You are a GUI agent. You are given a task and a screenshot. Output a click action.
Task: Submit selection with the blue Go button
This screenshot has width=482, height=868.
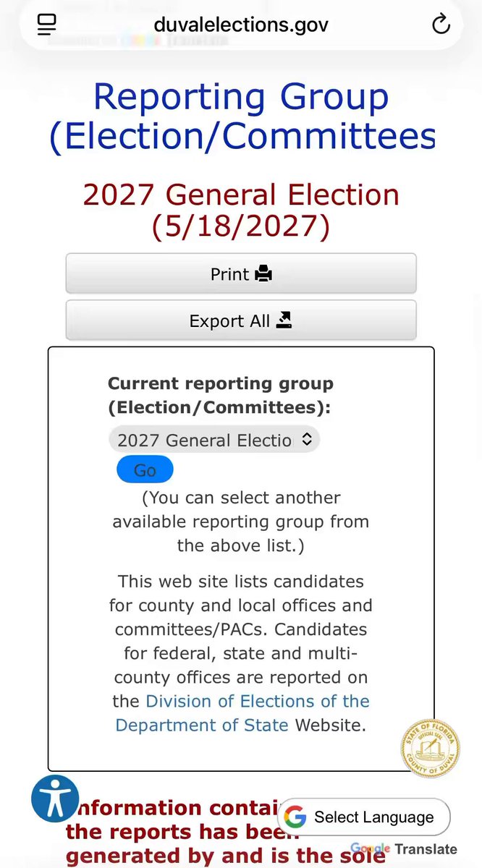coord(145,469)
